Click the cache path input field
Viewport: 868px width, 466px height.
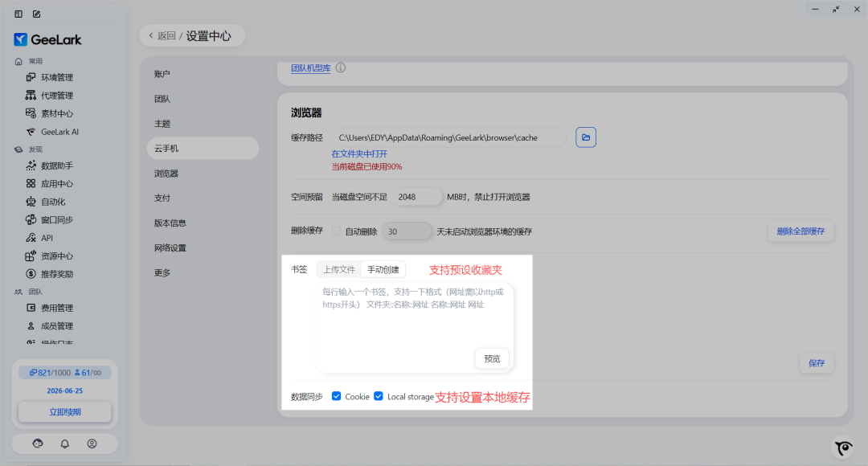[x=449, y=137]
